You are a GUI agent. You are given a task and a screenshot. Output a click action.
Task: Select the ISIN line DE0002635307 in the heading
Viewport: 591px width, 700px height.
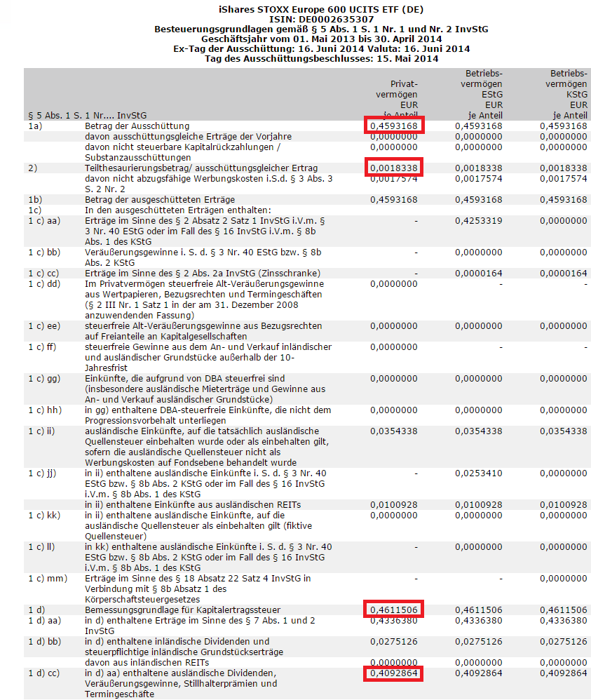tap(321, 19)
